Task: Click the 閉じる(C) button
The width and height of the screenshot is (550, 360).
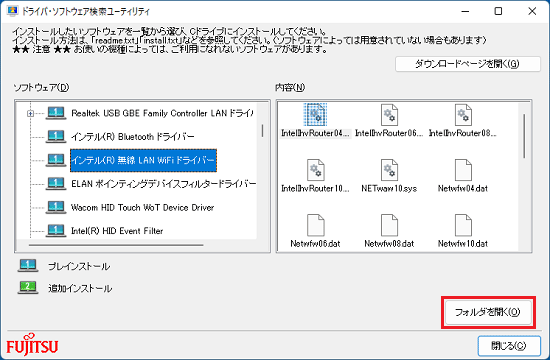Action: pos(509,346)
